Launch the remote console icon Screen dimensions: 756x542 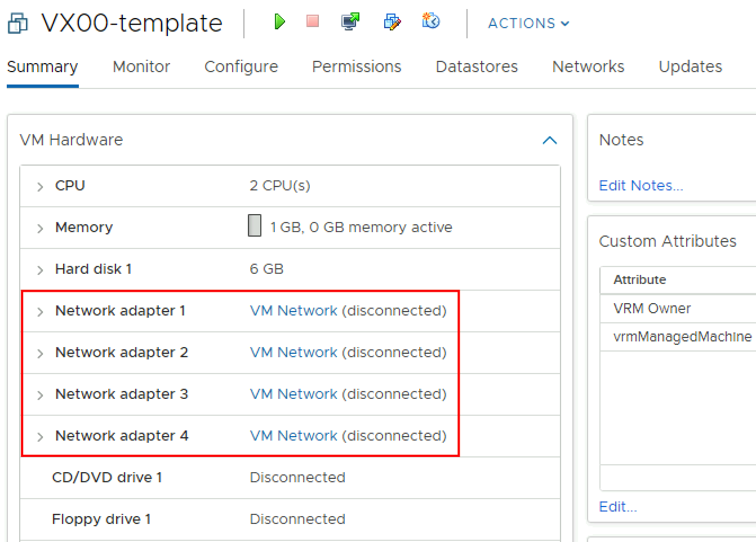[350, 22]
